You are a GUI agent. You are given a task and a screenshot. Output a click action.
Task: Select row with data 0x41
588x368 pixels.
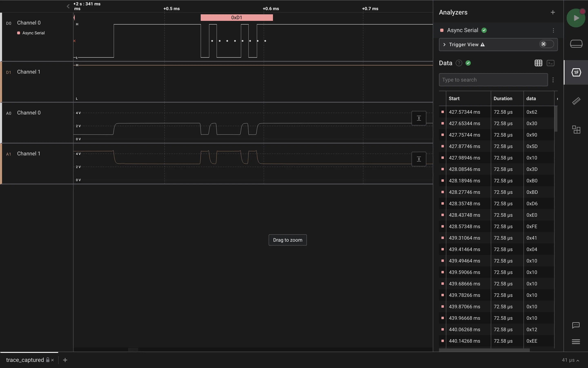coord(496,238)
